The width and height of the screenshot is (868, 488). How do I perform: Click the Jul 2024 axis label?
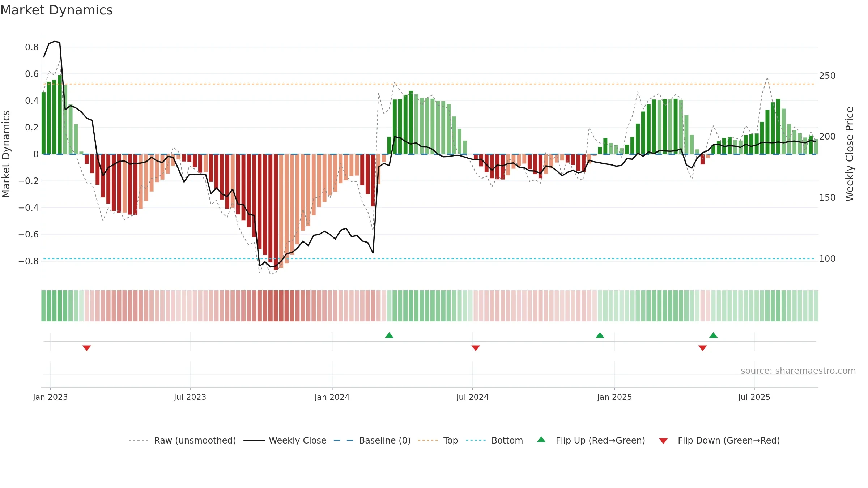coord(472,397)
